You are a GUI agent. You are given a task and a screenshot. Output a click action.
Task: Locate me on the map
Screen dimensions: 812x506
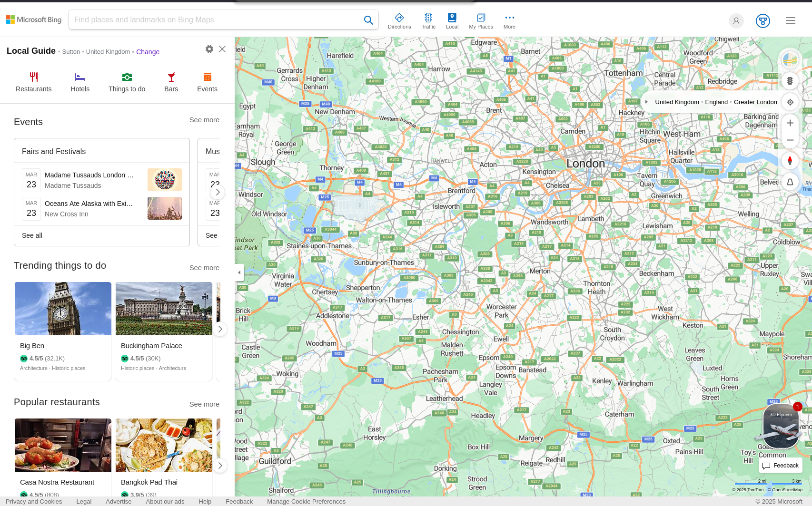pyautogui.click(x=790, y=102)
